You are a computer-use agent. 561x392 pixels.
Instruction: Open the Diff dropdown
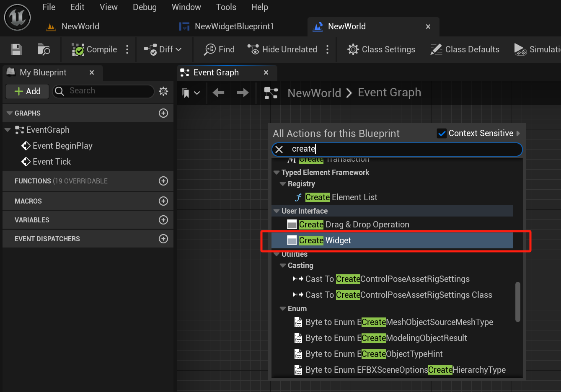pyautogui.click(x=163, y=49)
